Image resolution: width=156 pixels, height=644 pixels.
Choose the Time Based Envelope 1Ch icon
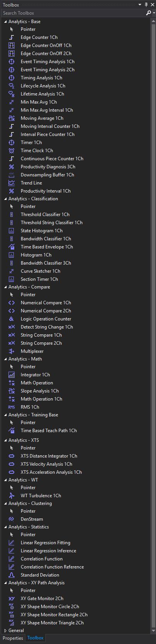tap(12, 247)
